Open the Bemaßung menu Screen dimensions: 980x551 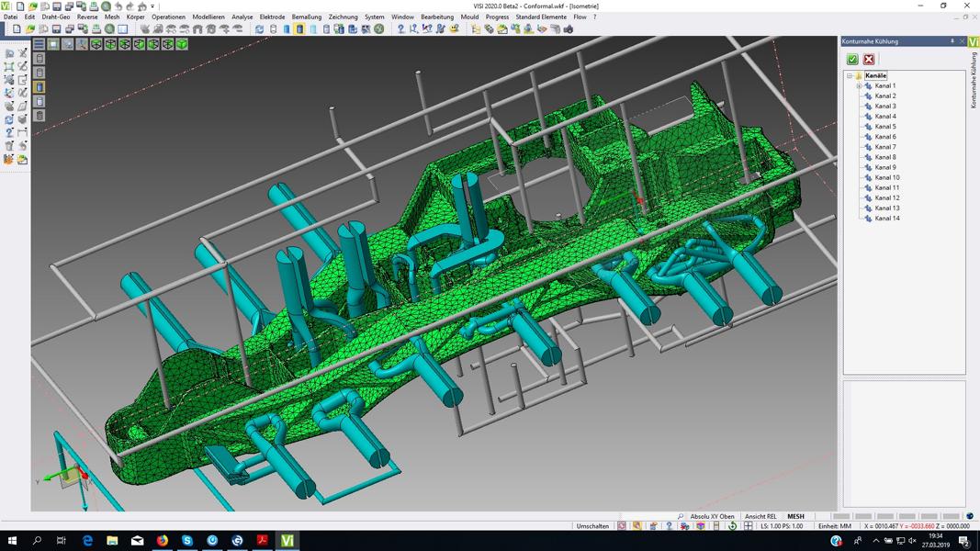tap(306, 17)
